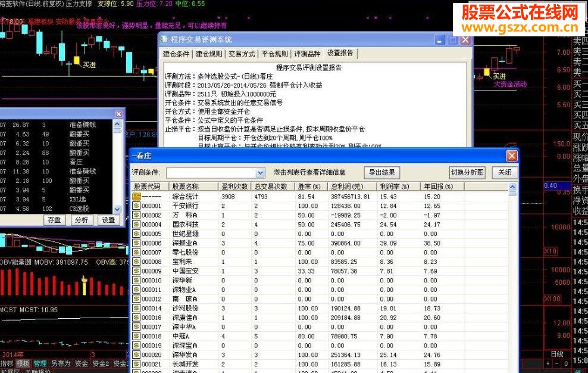Switch to the 建仓条件 tab
Screen dimensions: 588x373
coord(176,54)
